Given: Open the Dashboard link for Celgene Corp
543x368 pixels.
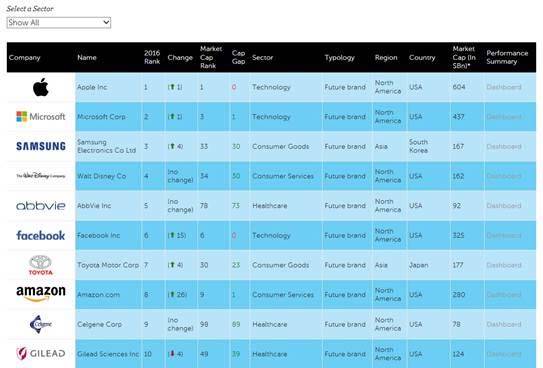Looking at the screenshot, I should pyautogui.click(x=504, y=324).
